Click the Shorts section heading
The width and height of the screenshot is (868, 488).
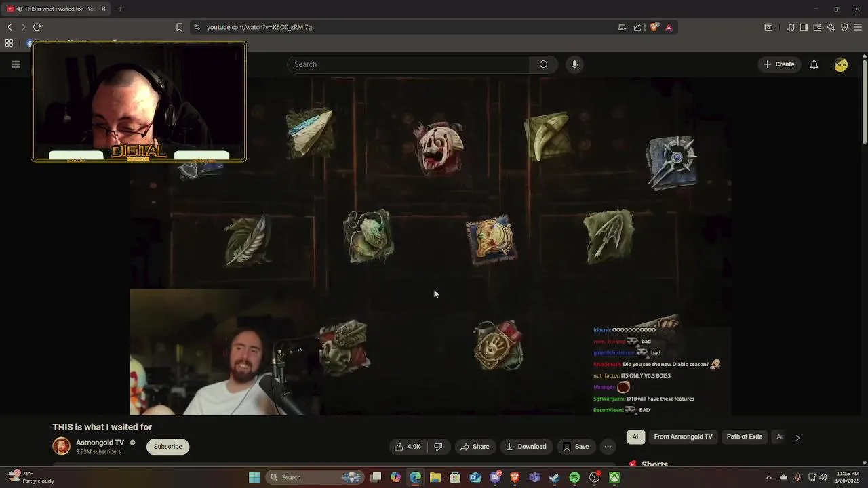pos(654,464)
